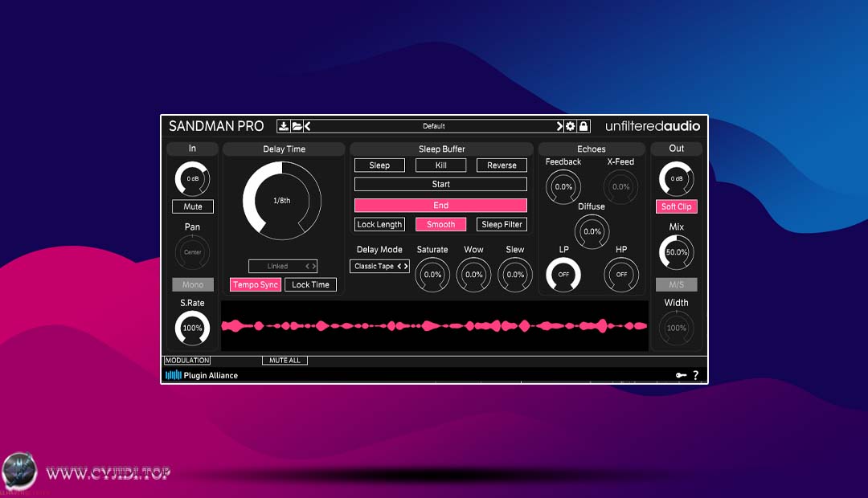This screenshot has width=868, height=498.
Task: Click the S.Rate 100% knob
Action: (x=193, y=328)
